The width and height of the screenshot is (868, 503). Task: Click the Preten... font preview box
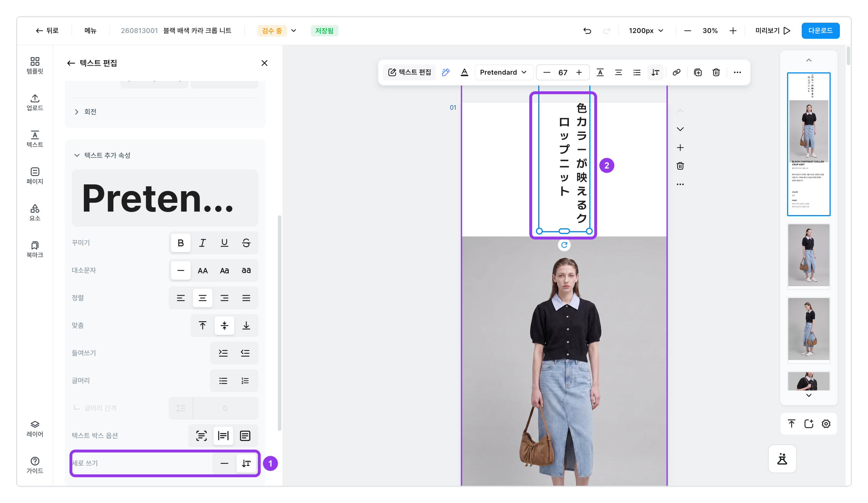point(165,198)
